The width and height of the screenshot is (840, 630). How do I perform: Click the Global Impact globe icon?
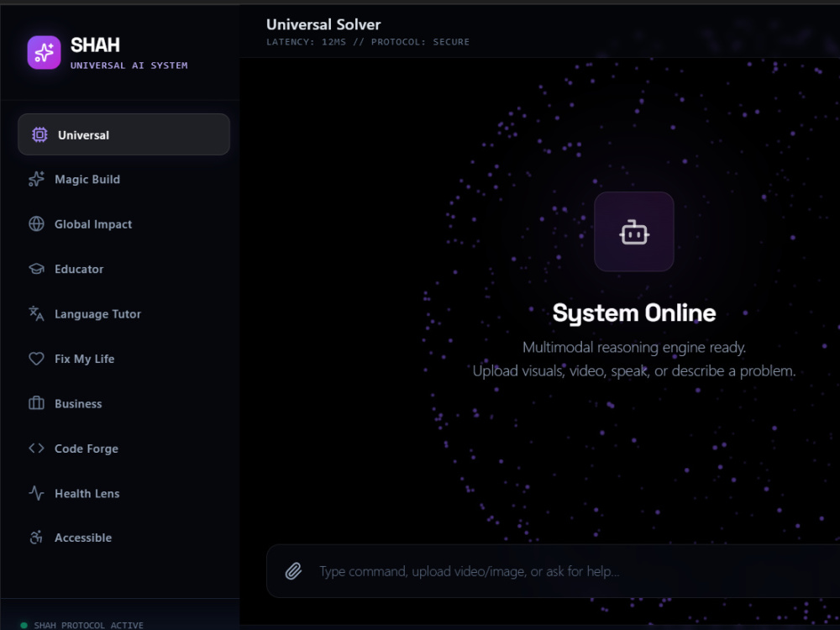point(36,224)
